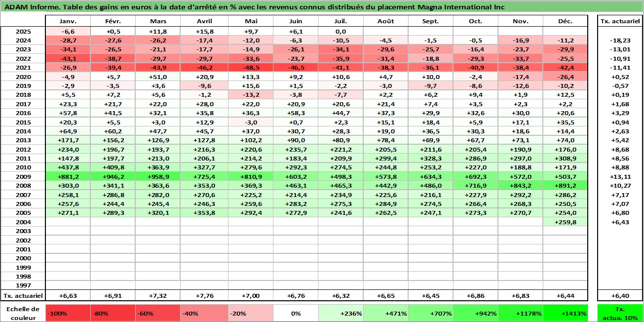This screenshot has height=322, width=644.
Task: Click 2013 Janv. cell showing +171,7
Action: (68, 140)
